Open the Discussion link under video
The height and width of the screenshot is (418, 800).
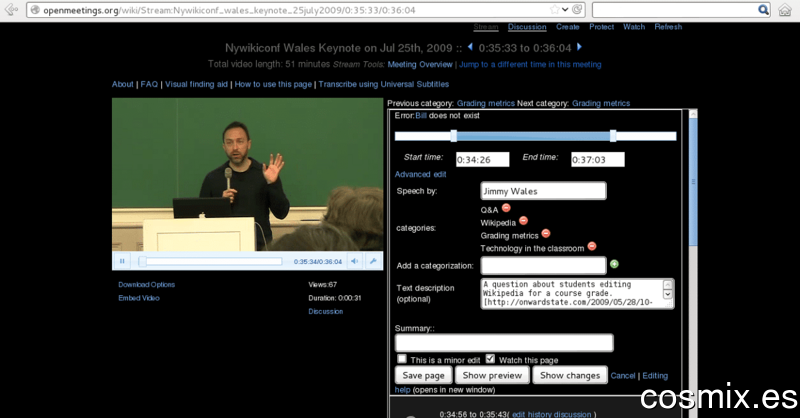[326, 311]
